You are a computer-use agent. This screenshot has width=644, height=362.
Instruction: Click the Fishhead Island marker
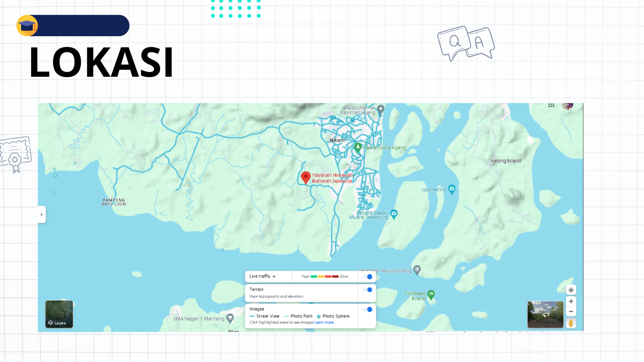coord(431,295)
